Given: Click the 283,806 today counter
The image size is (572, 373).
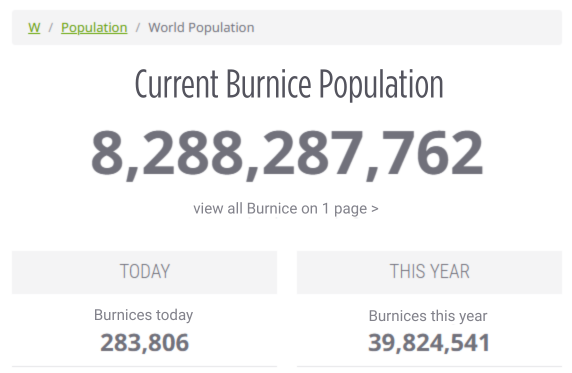Looking at the screenshot, I should [x=144, y=343].
